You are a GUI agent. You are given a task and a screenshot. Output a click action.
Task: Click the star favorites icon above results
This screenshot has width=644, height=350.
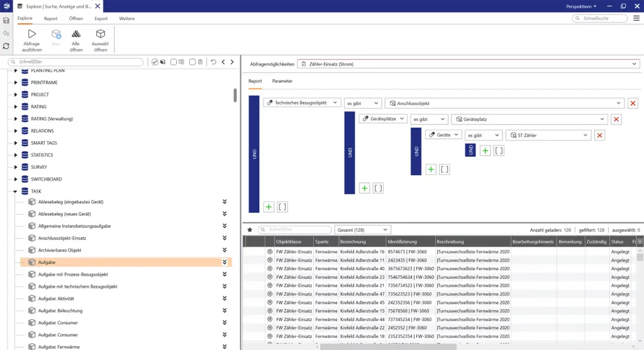click(x=250, y=230)
